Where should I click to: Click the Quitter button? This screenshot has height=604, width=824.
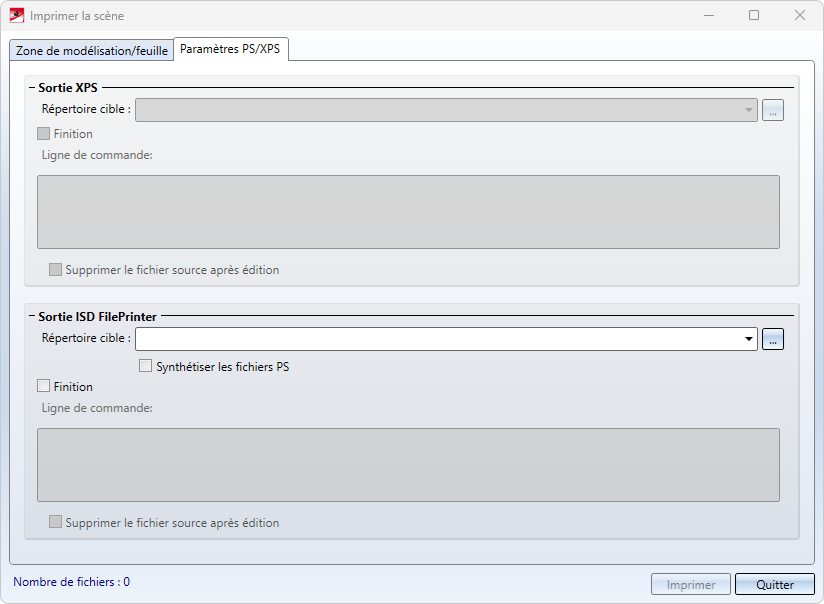[775, 584]
